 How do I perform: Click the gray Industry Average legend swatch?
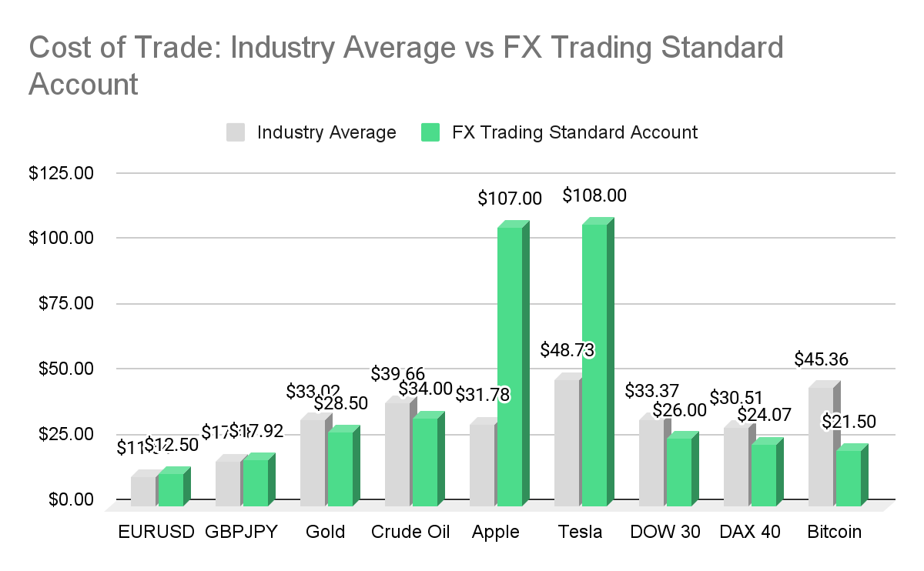point(236,132)
